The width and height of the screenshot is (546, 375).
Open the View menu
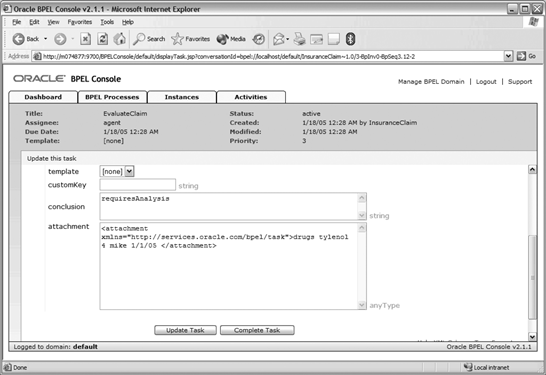click(x=53, y=22)
